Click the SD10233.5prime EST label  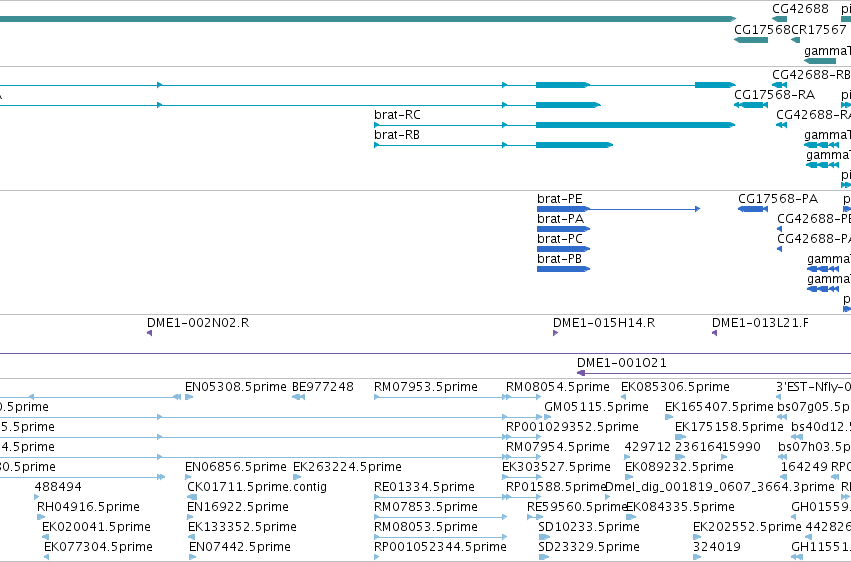[589, 527]
